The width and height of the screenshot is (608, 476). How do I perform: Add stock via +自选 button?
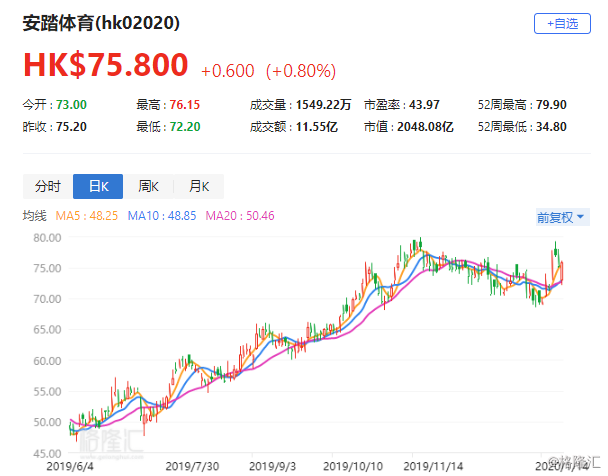(x=562, y=24)
